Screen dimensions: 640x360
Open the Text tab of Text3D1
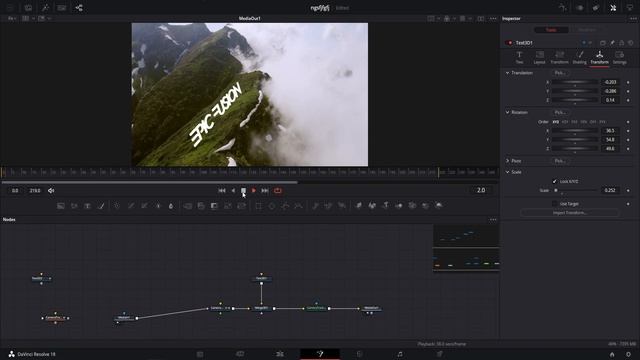(519, 58)
